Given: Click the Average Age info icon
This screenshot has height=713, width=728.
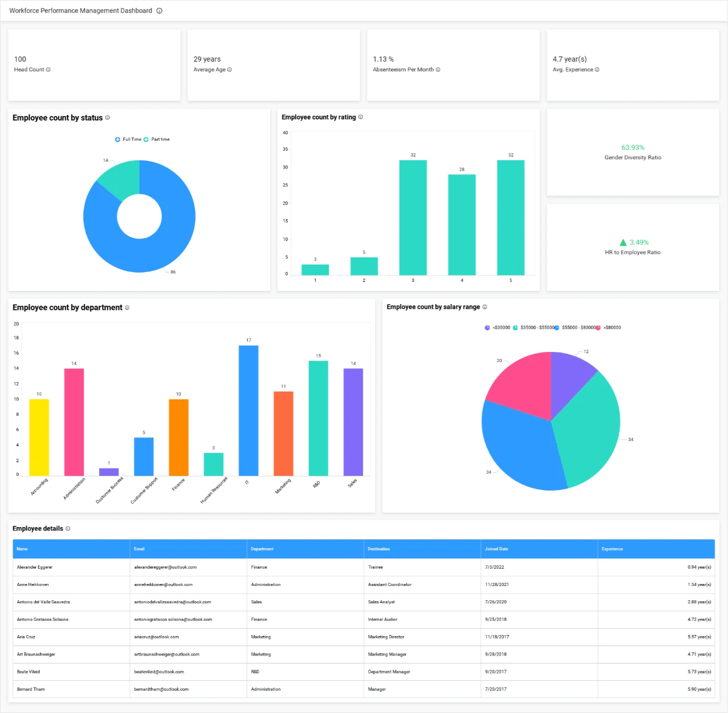Looking at the screenshot, I should point(229,70).
